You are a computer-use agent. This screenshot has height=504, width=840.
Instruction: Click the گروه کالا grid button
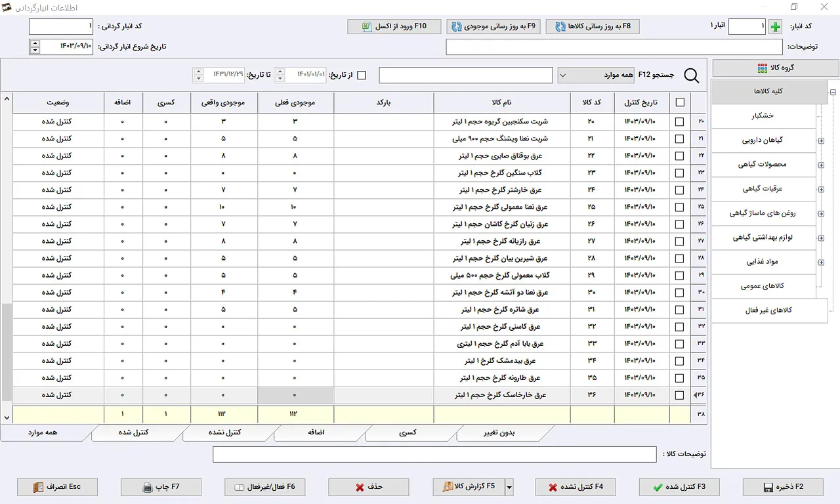(x=776, y=68)
